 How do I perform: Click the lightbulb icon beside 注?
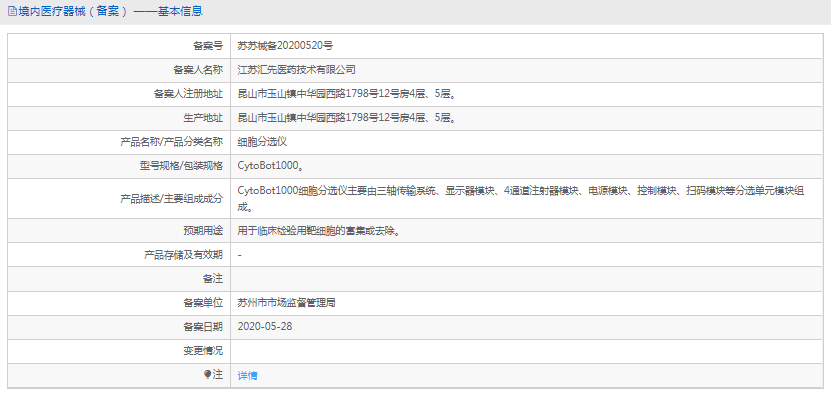[x=207, y=375]
